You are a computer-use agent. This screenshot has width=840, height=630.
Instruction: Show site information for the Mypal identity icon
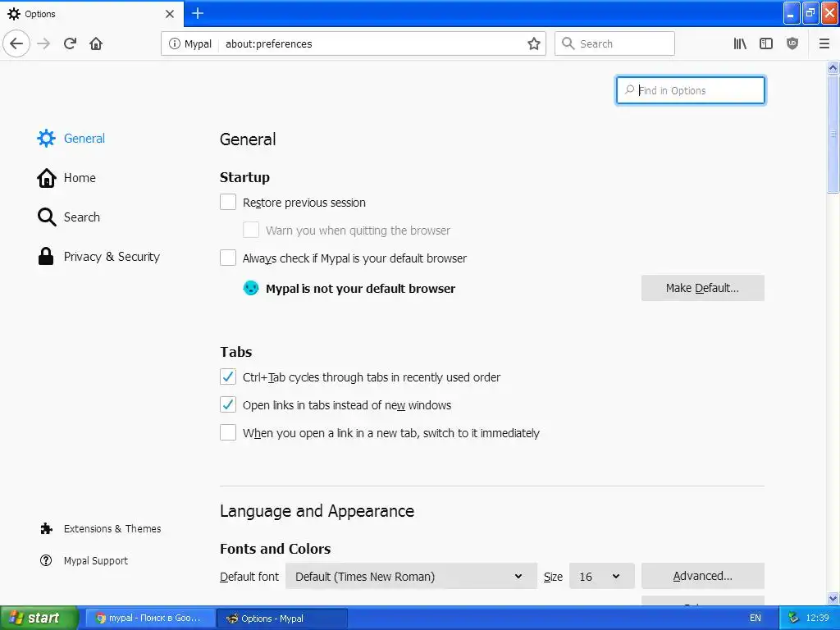174,43
